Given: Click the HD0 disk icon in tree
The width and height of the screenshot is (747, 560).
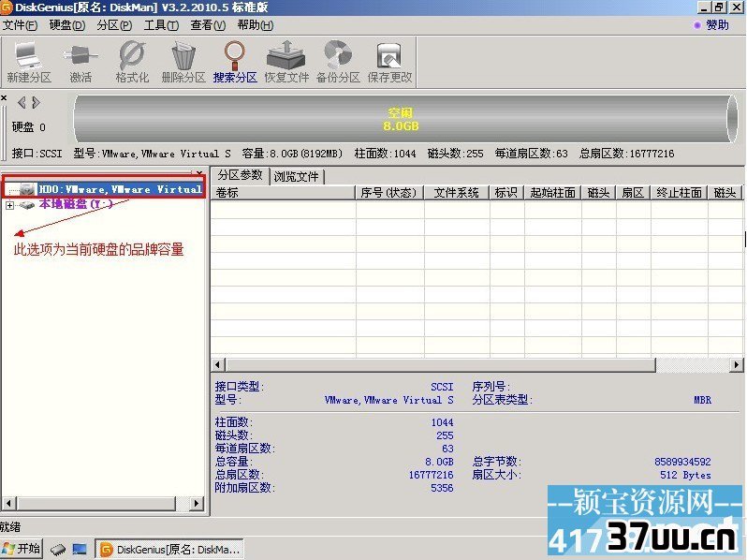Looking at the screenshot, I should (28, 190).
